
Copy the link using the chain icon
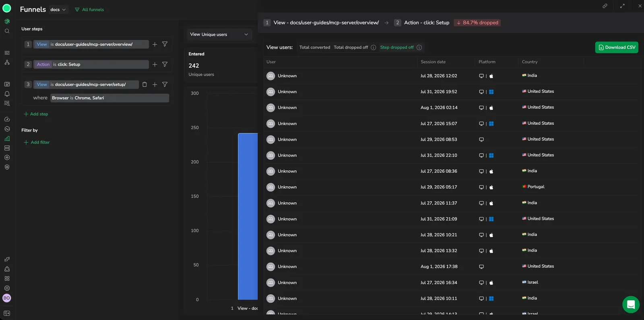[x=605, y=6]
